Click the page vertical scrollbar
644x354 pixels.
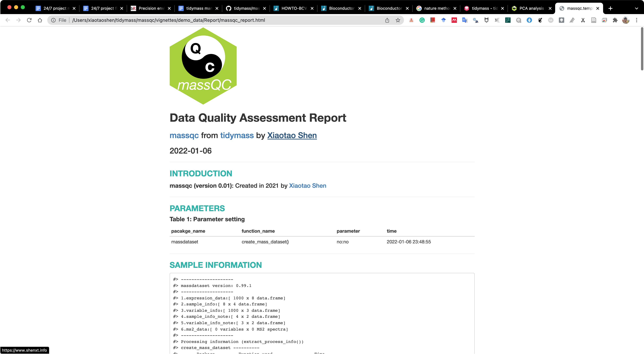point(642,49)
